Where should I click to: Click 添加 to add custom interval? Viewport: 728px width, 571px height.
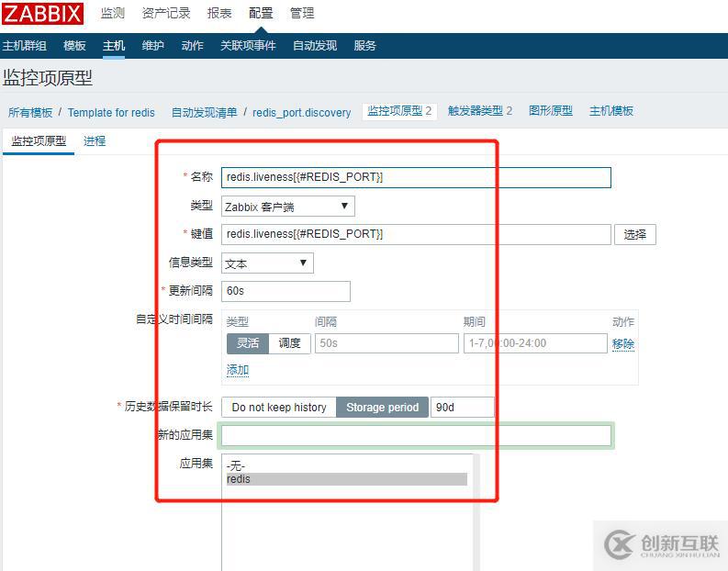[238, 370]
